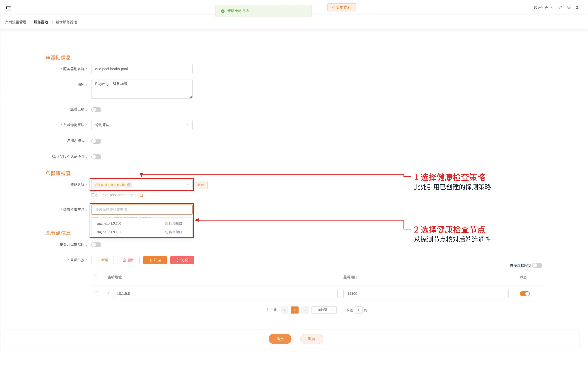Click the 取消 button
588x365 pixels.
pos(311,339)
